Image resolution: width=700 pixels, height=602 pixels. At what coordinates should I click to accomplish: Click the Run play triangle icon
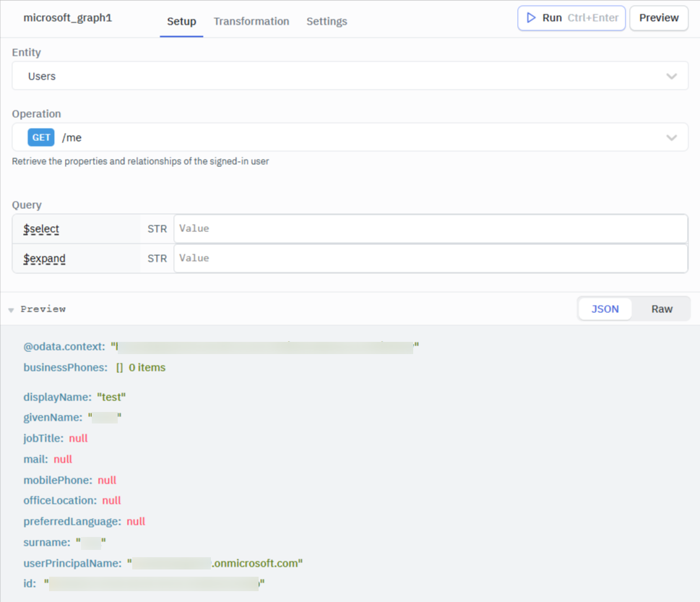click(x=531, y=18)
